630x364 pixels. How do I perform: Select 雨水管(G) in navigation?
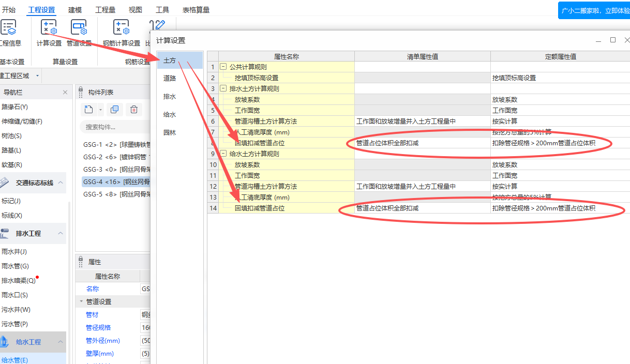(x=14, y=266)
